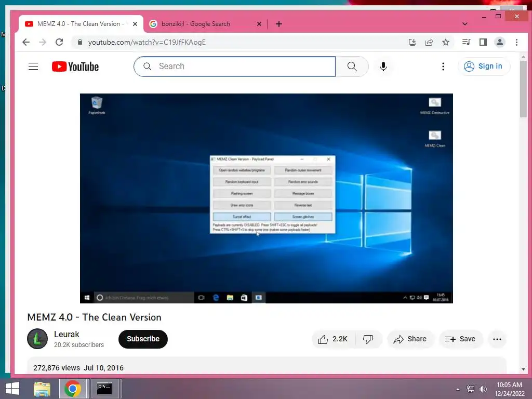Viewport: 532px width, 399px height.
Task: Click video title MEMZ 4.0 text
Action: (x=95, y=317)
